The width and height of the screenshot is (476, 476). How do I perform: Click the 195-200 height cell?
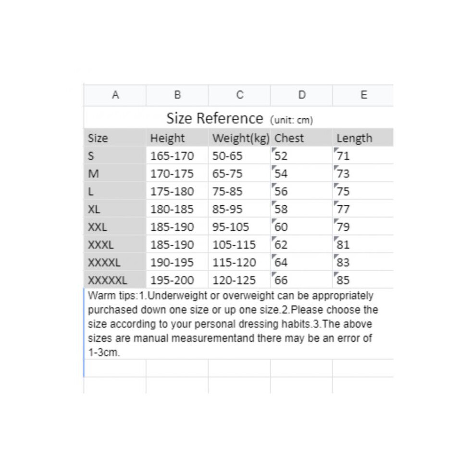[x=177, y=280]
